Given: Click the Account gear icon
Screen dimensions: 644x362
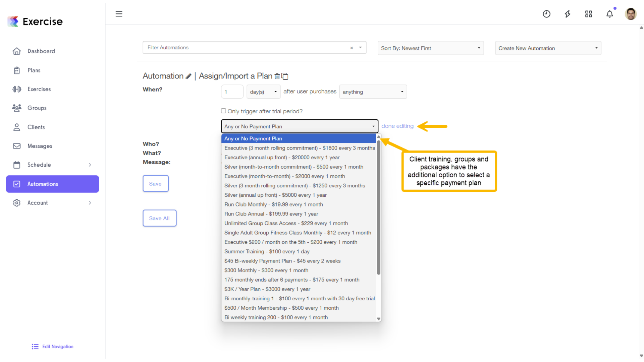Looking at the screenshot, I should [17, 203].
